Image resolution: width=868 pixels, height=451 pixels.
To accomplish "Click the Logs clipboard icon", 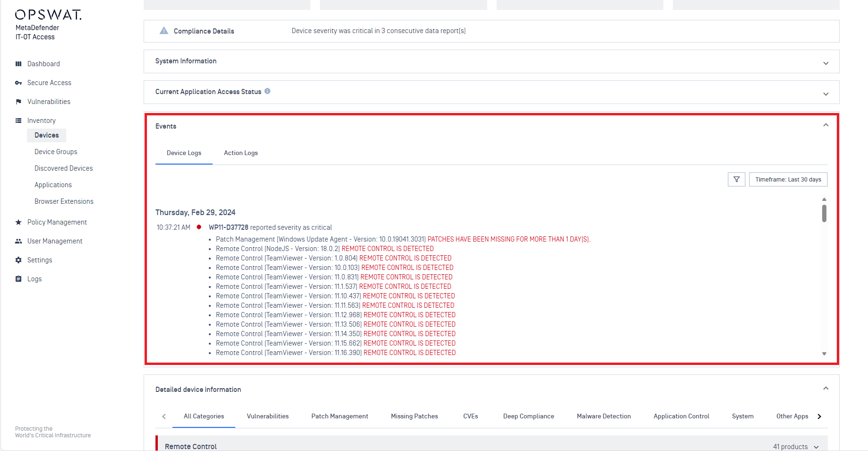I will 18,279.
